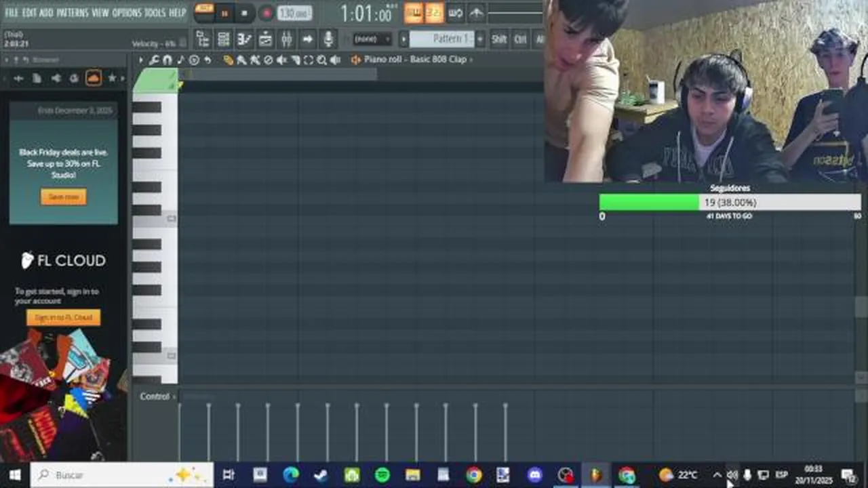Viewport: 868px width, 488px height.
Task: Click the last velocity bar in Control lane
Action: [x=505, y=432]
